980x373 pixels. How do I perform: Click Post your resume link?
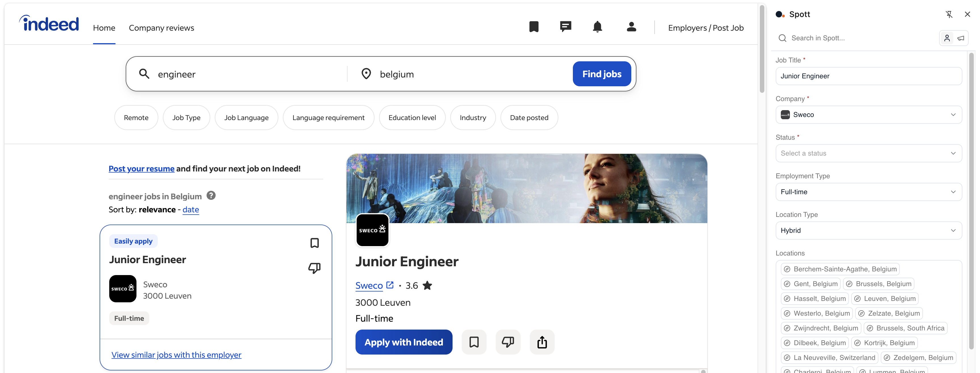pyautogui.click(x=142, y=169)
